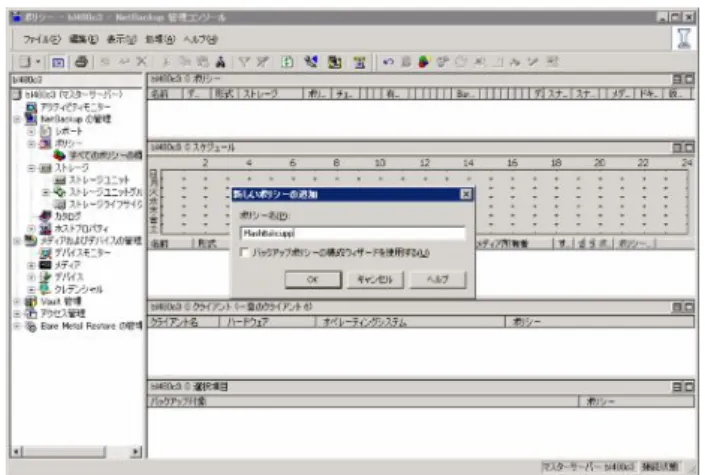Click the green refresh icon in toolbar
Screen dimensions: 705x475
287,62
